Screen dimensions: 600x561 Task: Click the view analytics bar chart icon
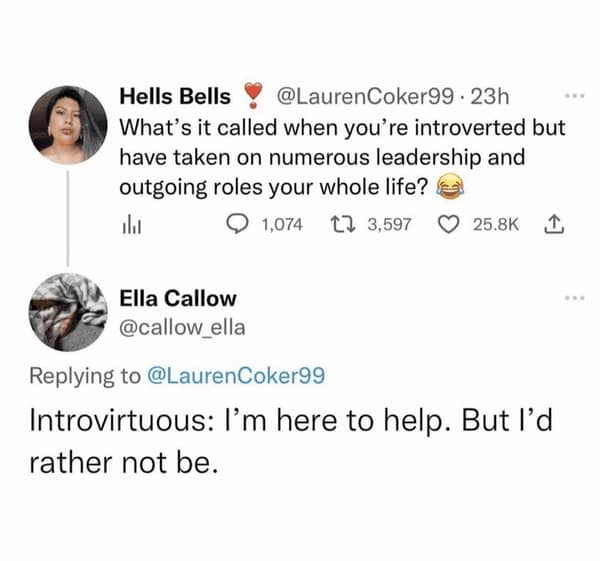[x=128, y=226]
